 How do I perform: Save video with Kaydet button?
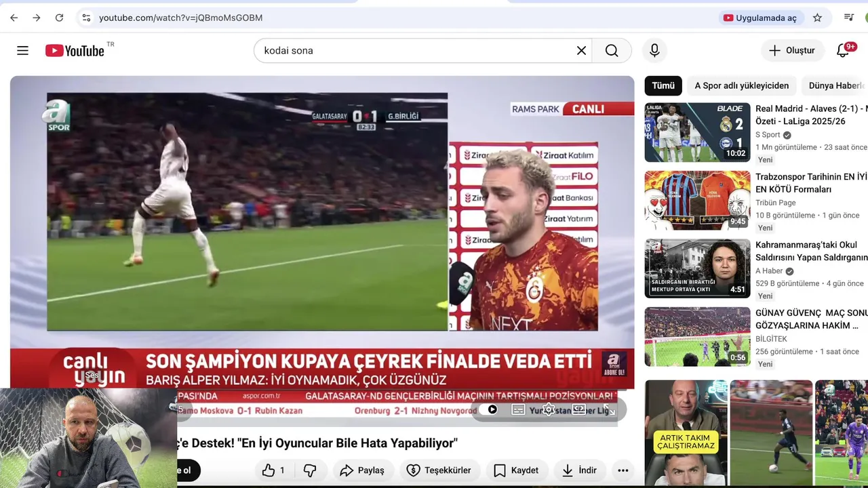click(x=516, y=470)
